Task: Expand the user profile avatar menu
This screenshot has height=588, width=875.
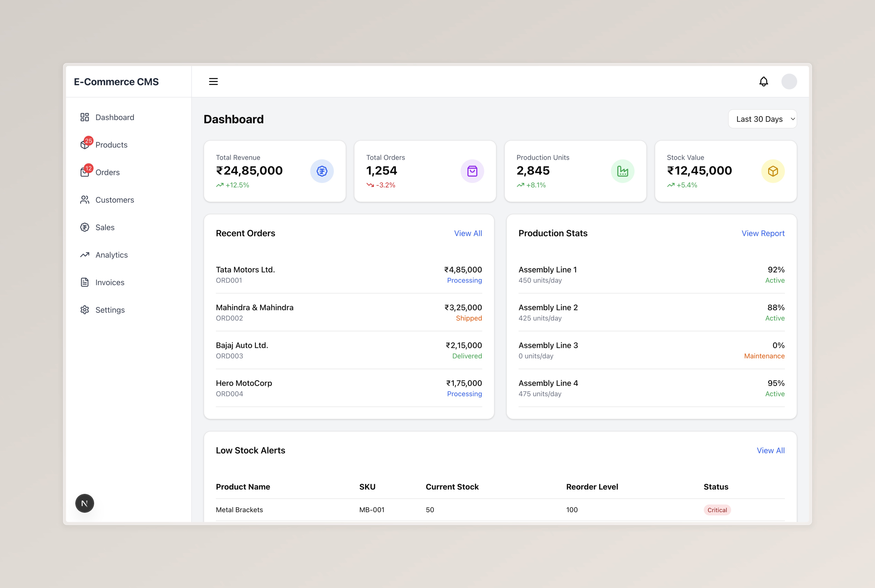Action: (789, 81)
